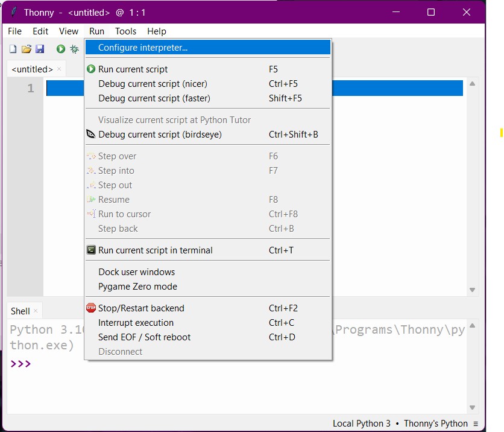
Task: Click the New file toolbar icon
Action: (13, 49)
